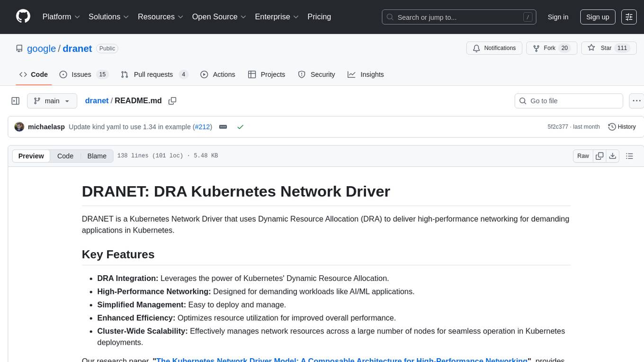Open the file History
This screenshot has height=362, width=644.
tap(622, 127)
